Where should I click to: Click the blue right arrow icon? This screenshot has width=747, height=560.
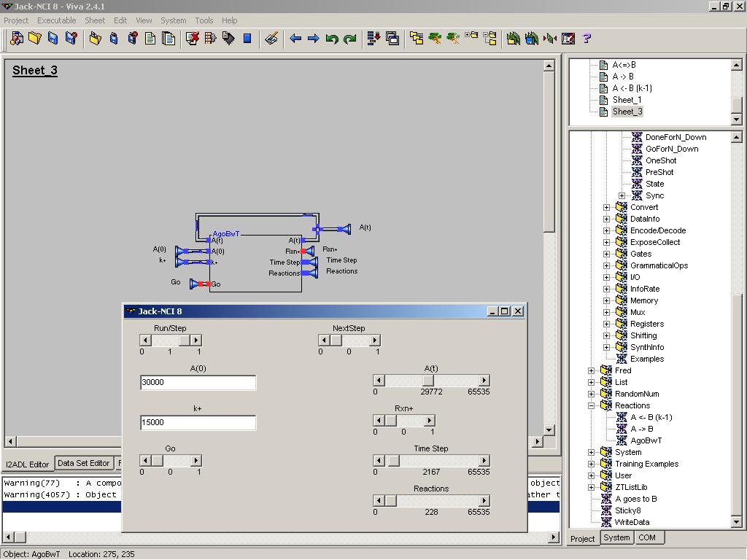click(314, 39)
